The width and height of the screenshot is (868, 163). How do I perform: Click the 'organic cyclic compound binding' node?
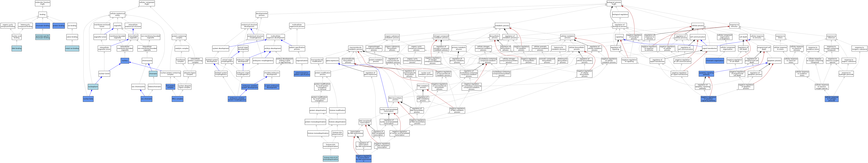[8, 26]
